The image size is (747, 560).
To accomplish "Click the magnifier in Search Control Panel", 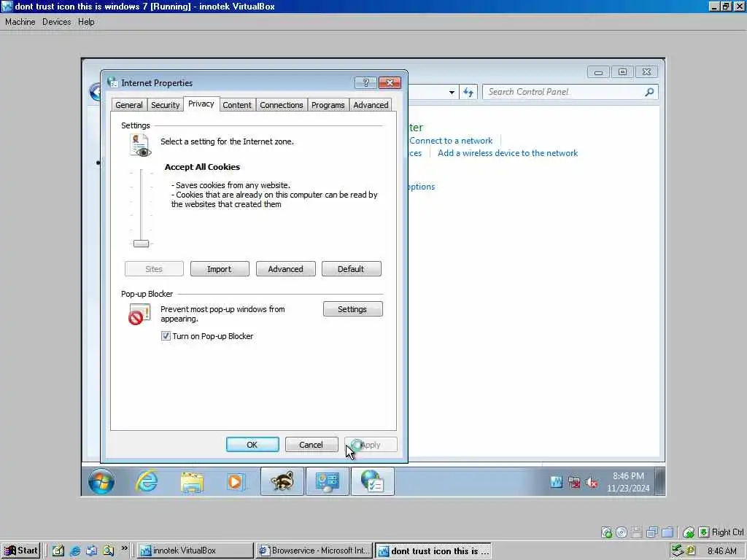I will [649, 92].
